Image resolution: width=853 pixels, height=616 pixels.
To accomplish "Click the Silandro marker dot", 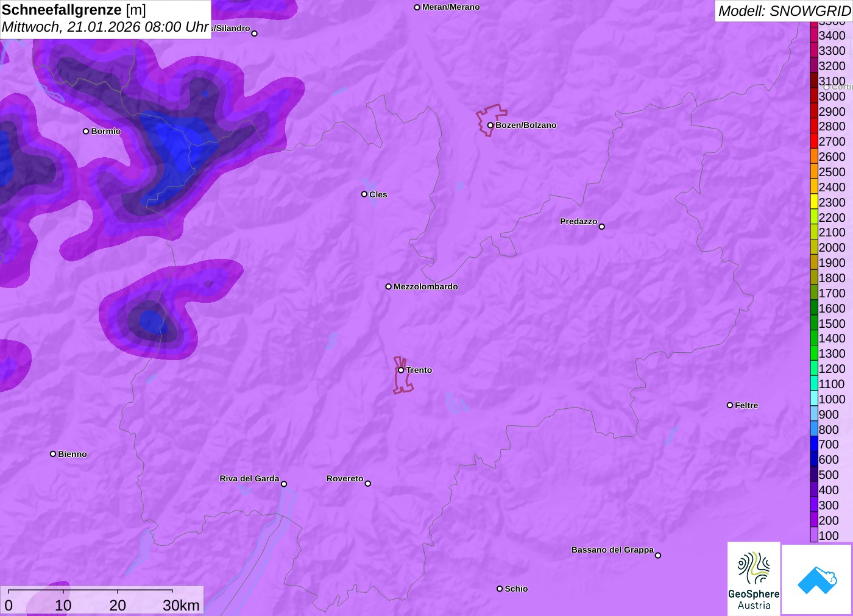I will tap(255, 34).
